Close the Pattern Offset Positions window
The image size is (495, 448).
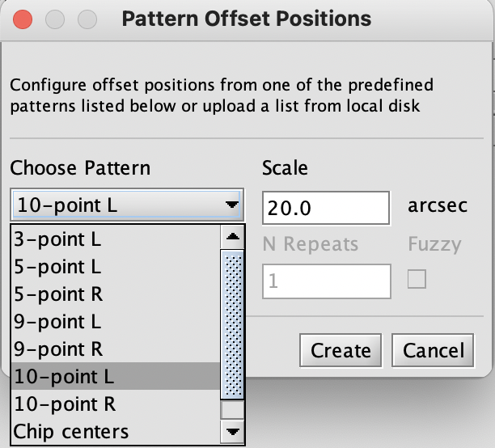click(x=23, y=19)
